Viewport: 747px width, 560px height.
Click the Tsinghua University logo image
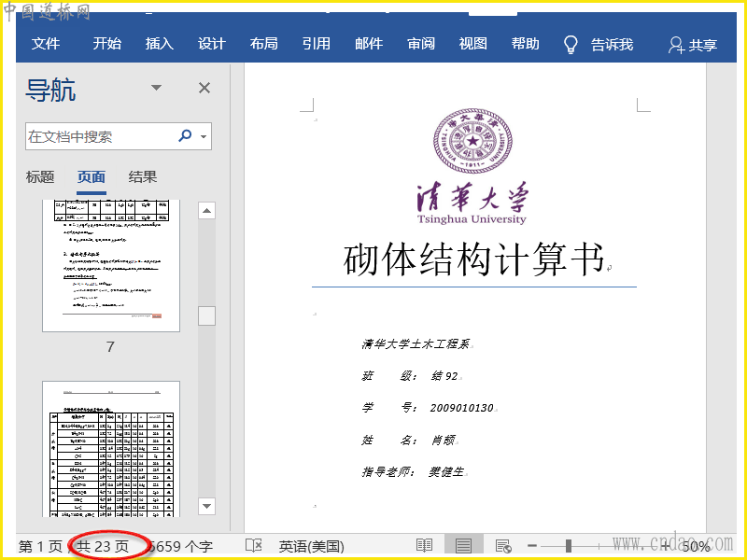tap(472, 141)
